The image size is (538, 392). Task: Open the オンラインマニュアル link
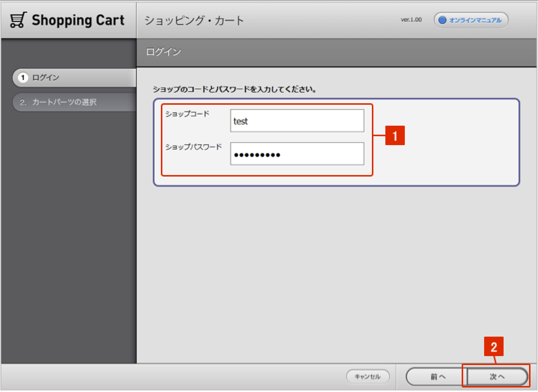(x=471, y=20)
